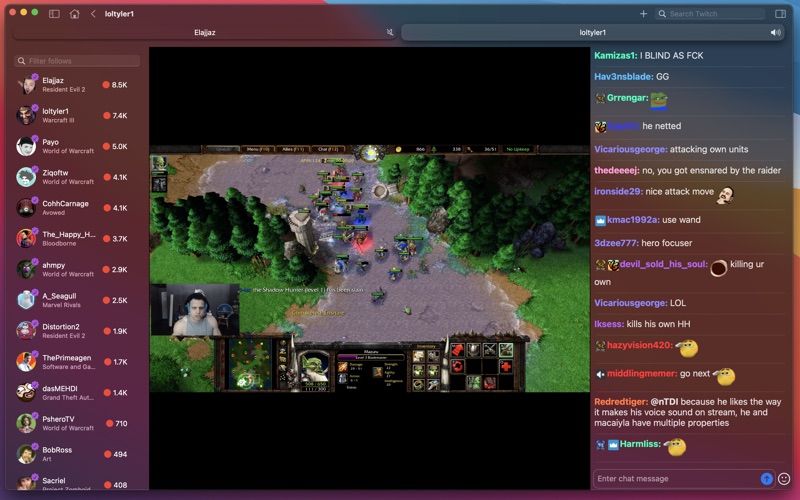Click Harmliss username in chat
The height and width of the screenshot is (500, 800).
click(640, 444)
